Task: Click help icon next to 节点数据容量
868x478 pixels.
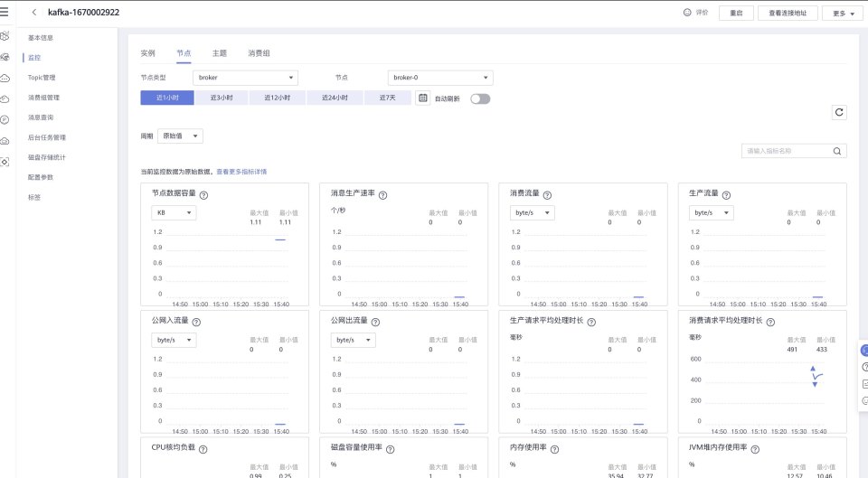Action: tap(203, 194)
